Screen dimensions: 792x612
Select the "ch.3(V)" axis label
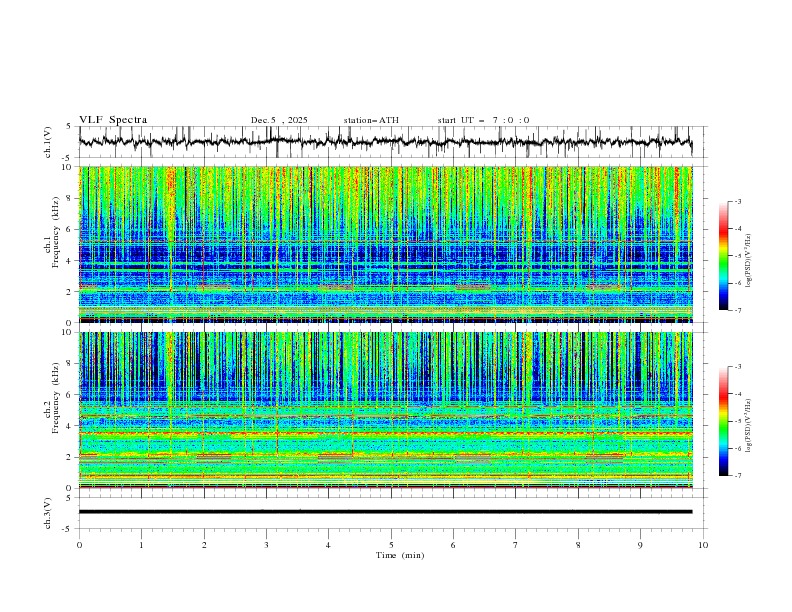(x=48, y=513)
